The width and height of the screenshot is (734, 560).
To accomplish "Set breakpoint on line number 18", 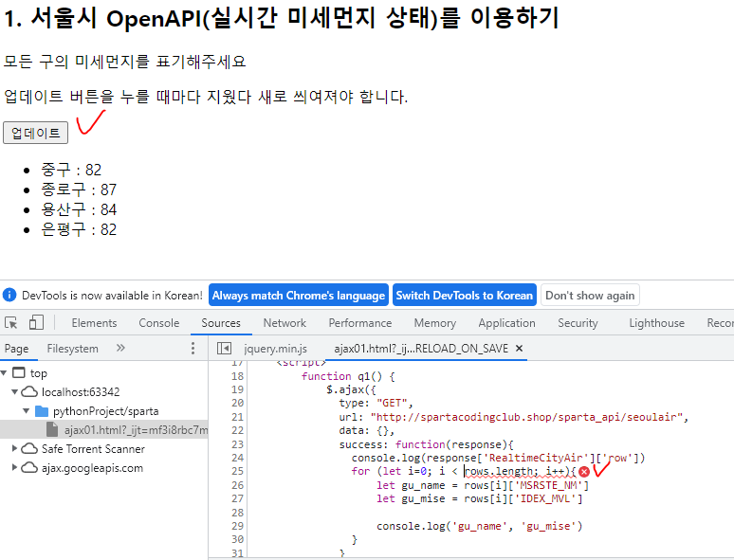I will coord(237,376).
